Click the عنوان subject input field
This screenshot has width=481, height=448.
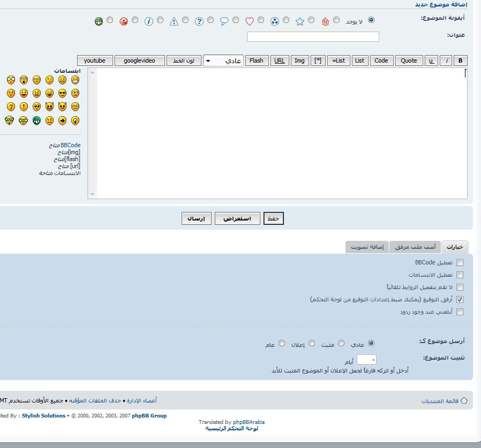click(x=313, y=36)
